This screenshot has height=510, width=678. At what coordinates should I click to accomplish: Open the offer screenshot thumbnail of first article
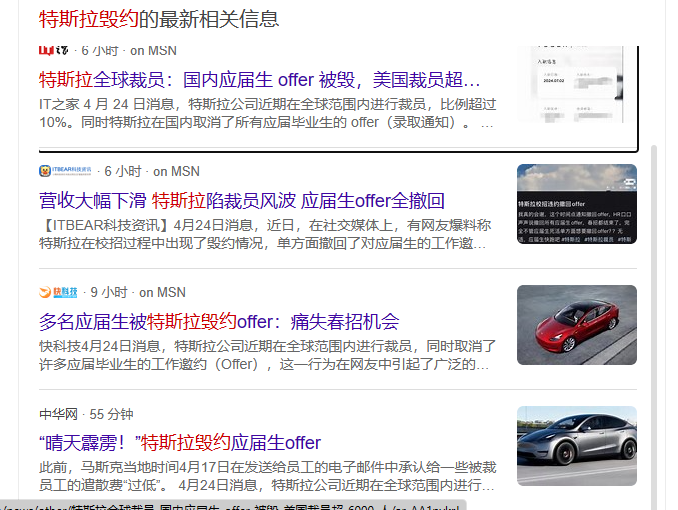577,84
